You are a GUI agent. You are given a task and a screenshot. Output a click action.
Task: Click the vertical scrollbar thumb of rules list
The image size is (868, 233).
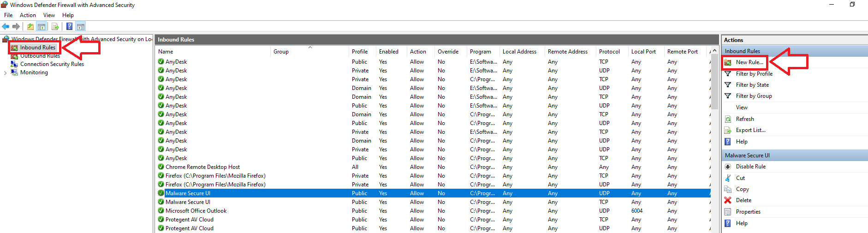(x=715, y=82)
